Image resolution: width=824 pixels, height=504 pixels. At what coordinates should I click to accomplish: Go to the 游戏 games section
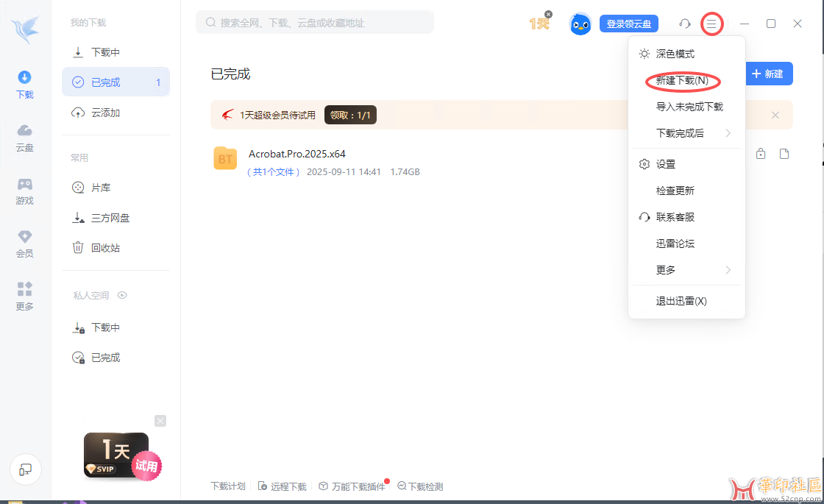(25, 191)
